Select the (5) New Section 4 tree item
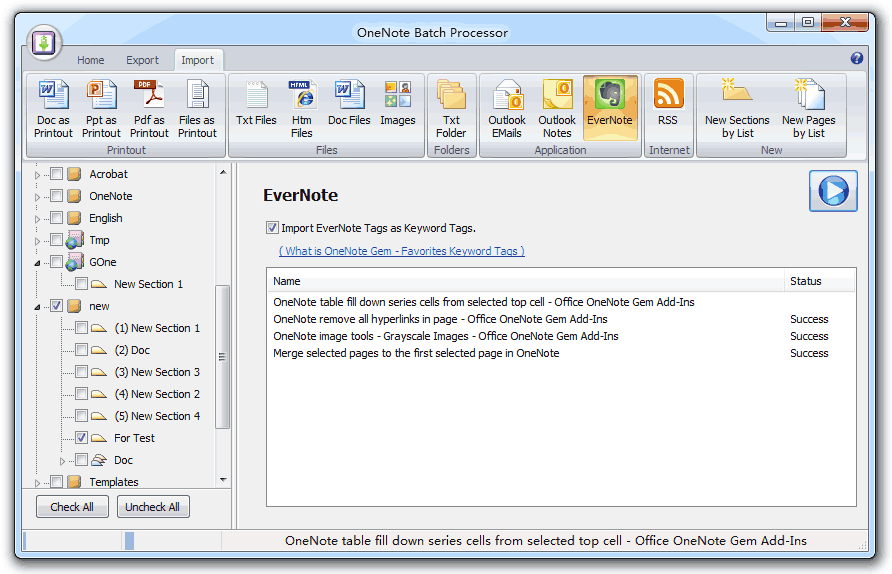 coord(157,416)
